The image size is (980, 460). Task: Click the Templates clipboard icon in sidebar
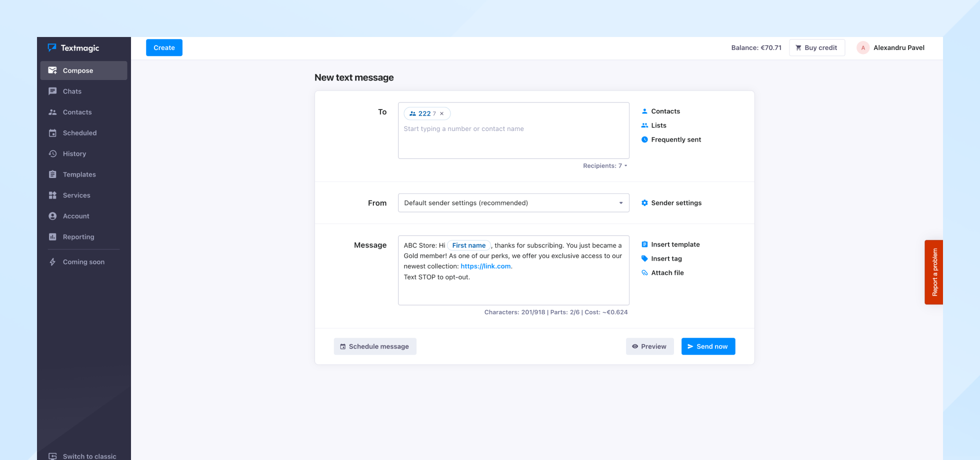[x=52, y=174]
